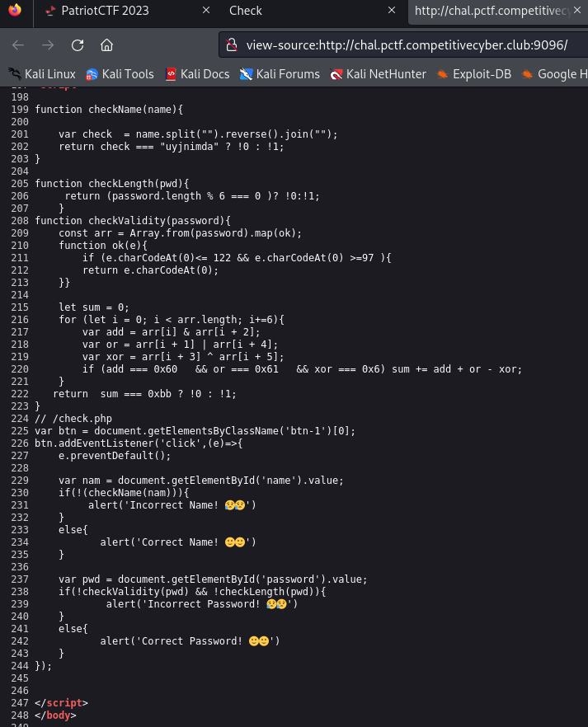
Task: Select the chal.pctf.competitivecyber tab
Action: (x=492, y=11)
